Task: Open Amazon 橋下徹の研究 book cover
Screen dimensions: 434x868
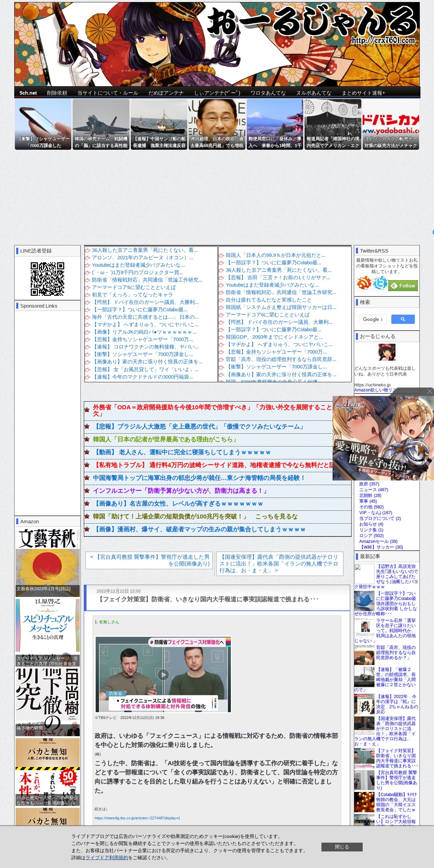Action: point(48,702)
